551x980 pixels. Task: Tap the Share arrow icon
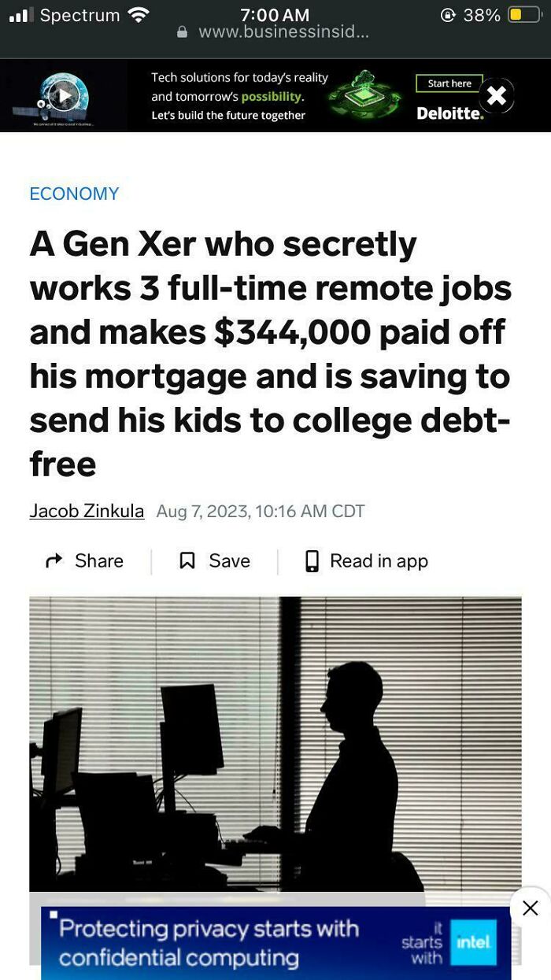[54, 561]
